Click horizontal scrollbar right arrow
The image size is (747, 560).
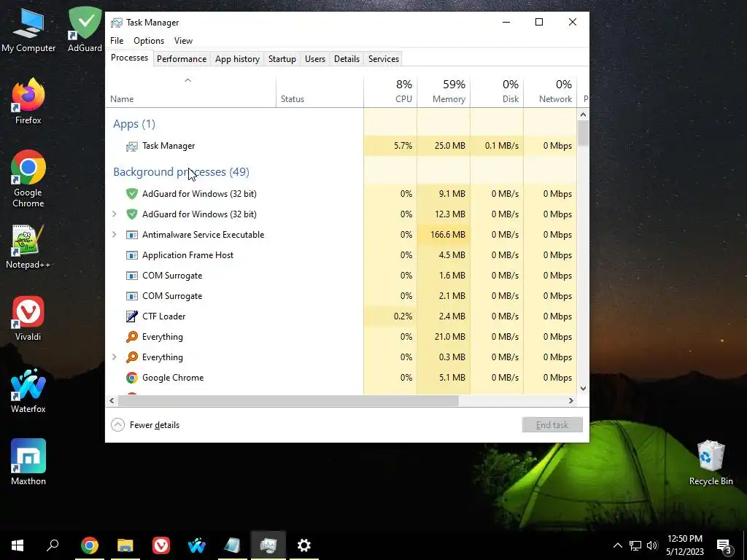click(571, 401)
